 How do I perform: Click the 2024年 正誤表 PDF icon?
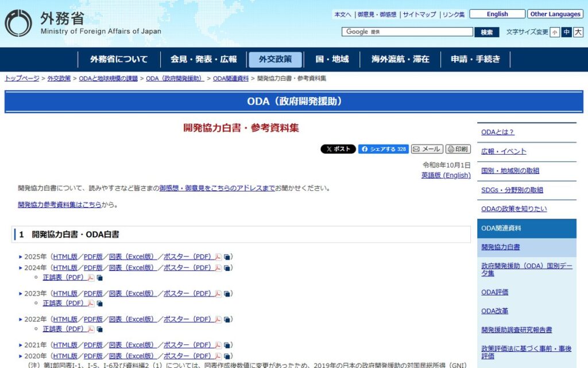[91, 278]
